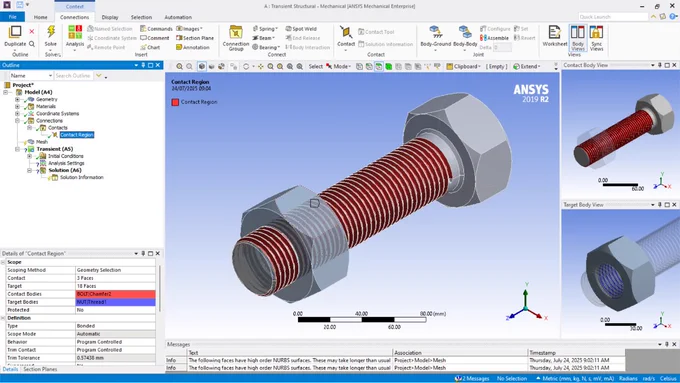
Task: Click the Solve lightning bolt icon
Action: click(51, 32)
